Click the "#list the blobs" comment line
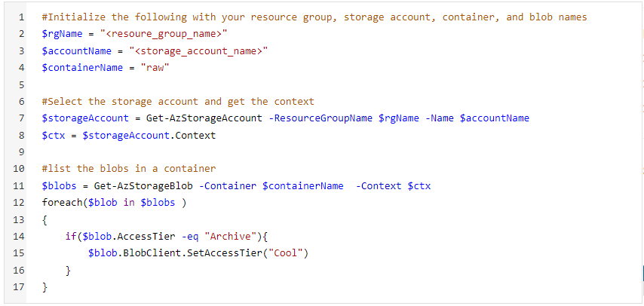Image resolution: width=644 pixels, height=306 pixels. (x=128, y=169)
